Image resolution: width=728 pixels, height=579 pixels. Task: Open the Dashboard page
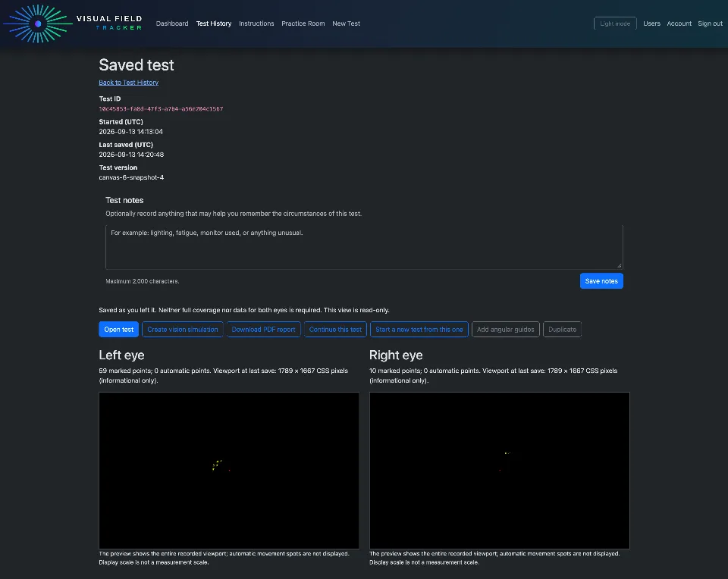point(172,23)
